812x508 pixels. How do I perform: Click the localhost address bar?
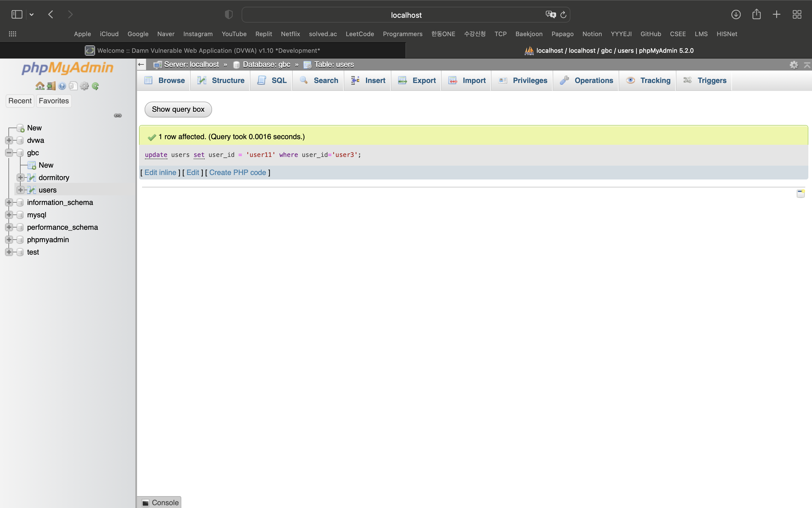pyautogui.click(x=406, y=15)
